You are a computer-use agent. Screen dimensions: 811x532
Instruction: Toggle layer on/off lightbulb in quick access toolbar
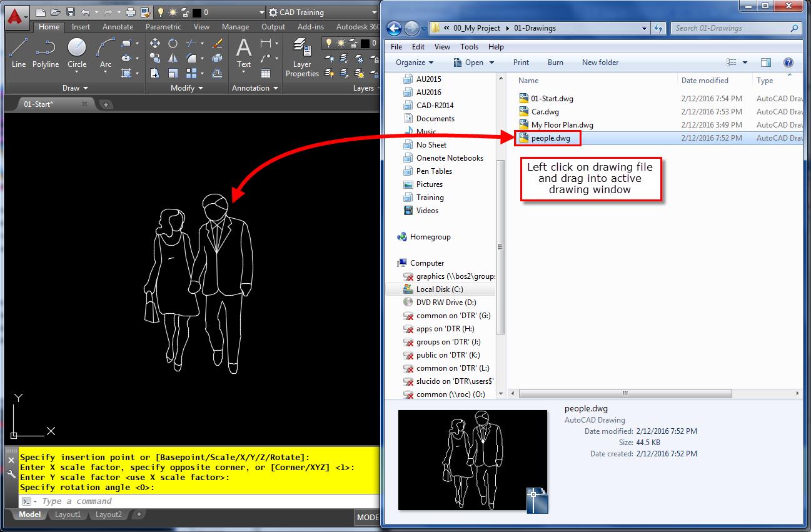160,13
